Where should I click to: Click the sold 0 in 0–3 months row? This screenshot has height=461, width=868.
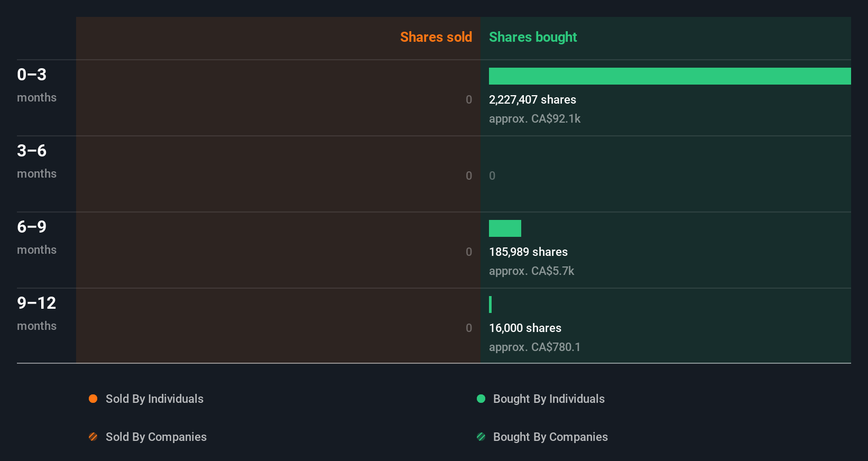click(x=469, y=100)
